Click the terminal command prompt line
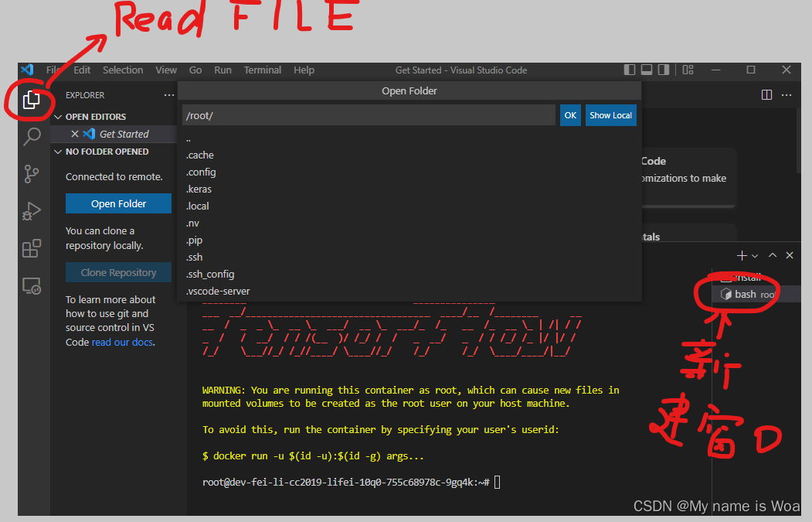This screenshot has width=812, height=522. coord(352,483)
